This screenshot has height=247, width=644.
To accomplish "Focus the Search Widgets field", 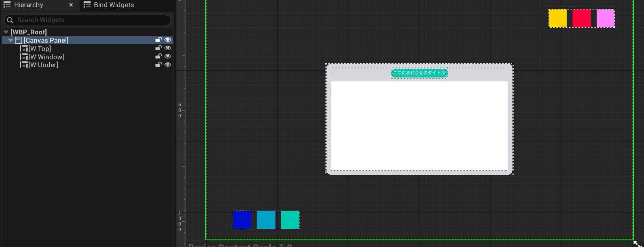I will 91,20.
